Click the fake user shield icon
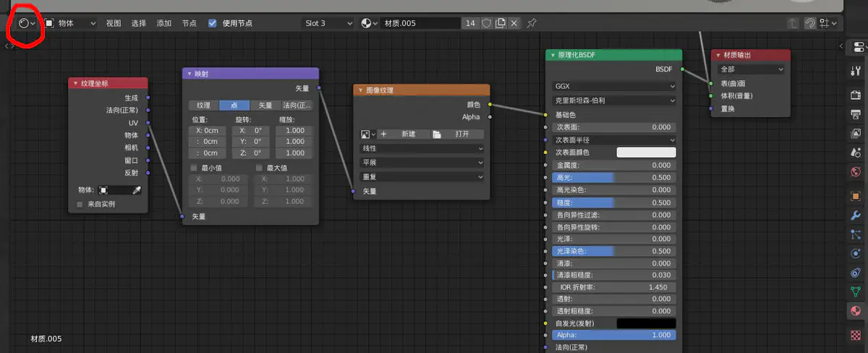 click(487, 23)
